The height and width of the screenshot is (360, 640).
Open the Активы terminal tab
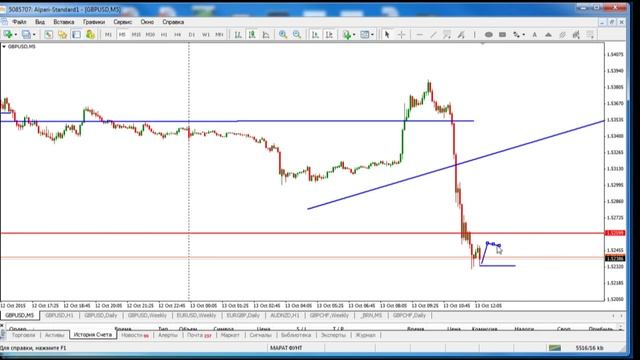click(x=54, y=335)
